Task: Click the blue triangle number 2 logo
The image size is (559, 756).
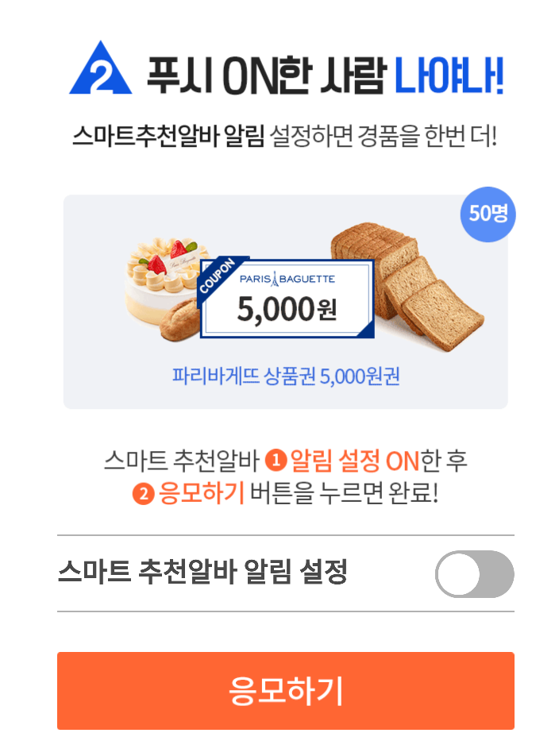Action: 100,69
